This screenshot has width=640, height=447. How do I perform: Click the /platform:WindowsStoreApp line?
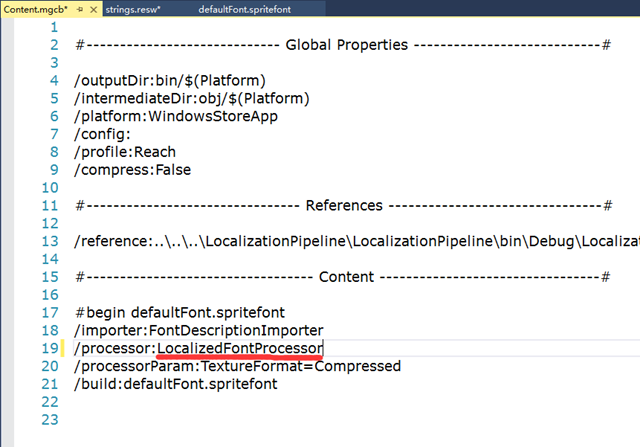click(176, 116)
